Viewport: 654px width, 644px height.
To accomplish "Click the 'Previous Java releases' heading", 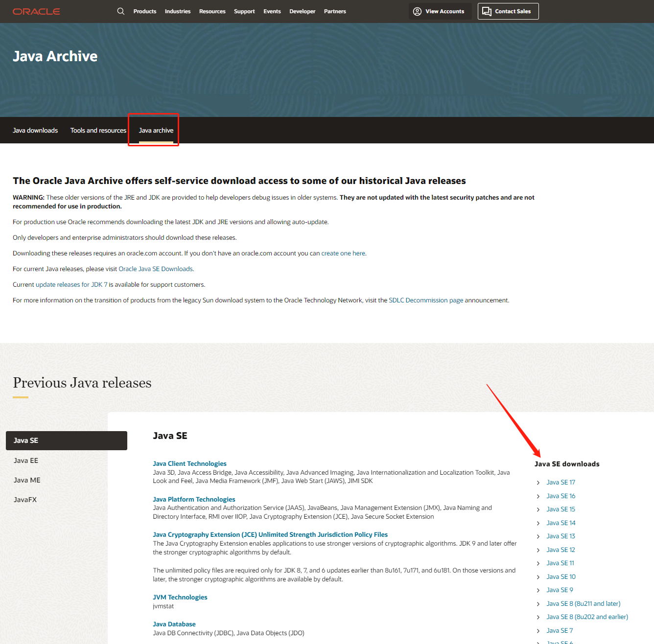I will 82,383.
